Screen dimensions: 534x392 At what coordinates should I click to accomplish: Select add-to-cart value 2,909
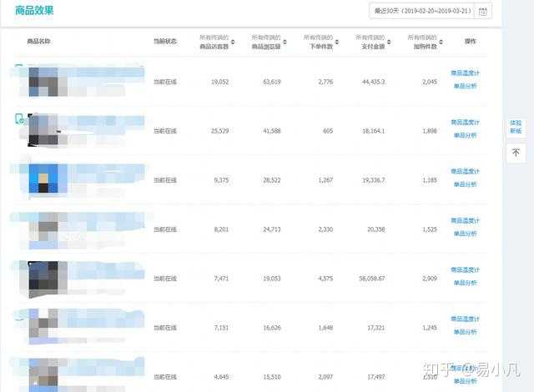430,279
